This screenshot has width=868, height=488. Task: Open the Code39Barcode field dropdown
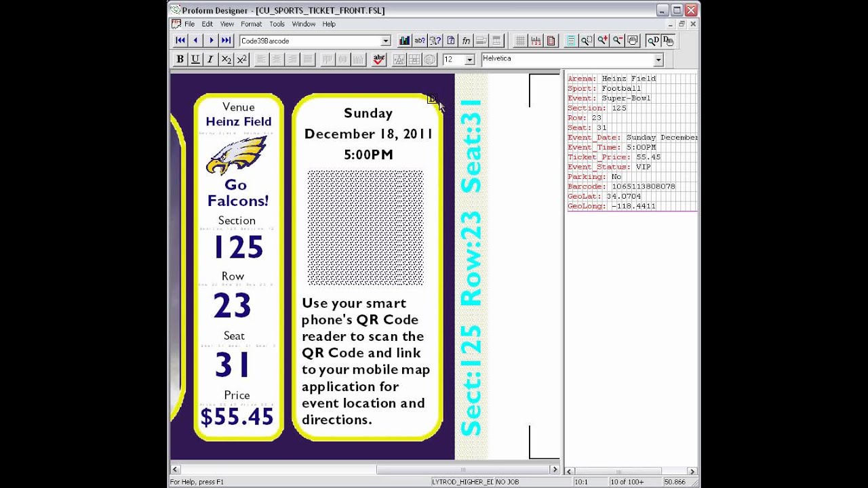click(385, 41)
